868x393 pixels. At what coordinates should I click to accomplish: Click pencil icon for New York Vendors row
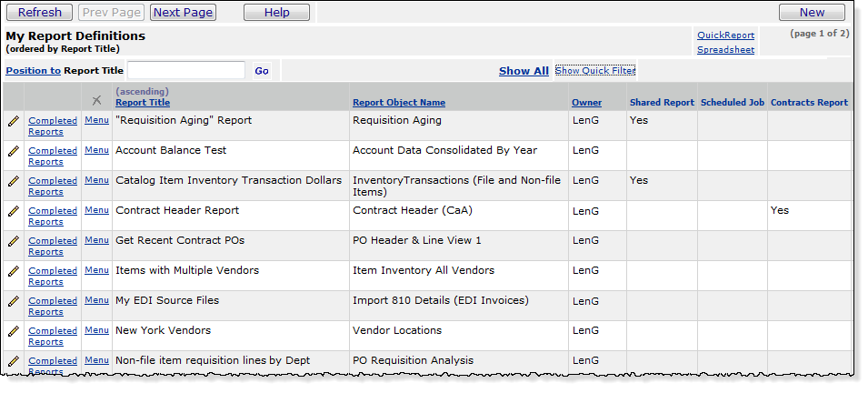(x=13, y=331)
